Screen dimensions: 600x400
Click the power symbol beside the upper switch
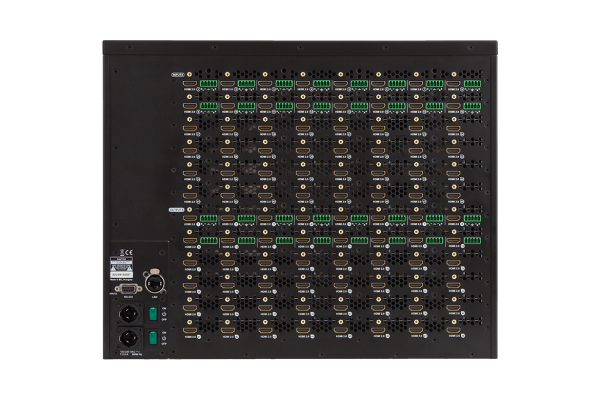[x=164, y=314]
